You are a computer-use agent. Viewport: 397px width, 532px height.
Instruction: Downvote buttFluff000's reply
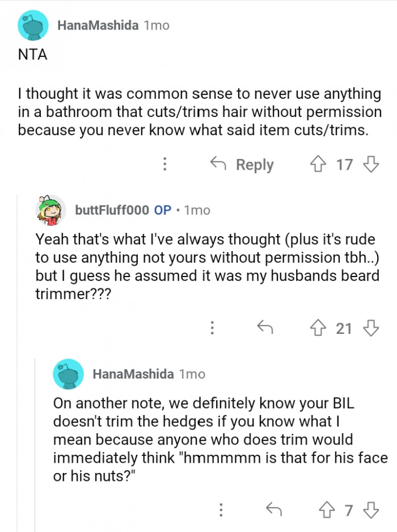(x=371, y=328)
